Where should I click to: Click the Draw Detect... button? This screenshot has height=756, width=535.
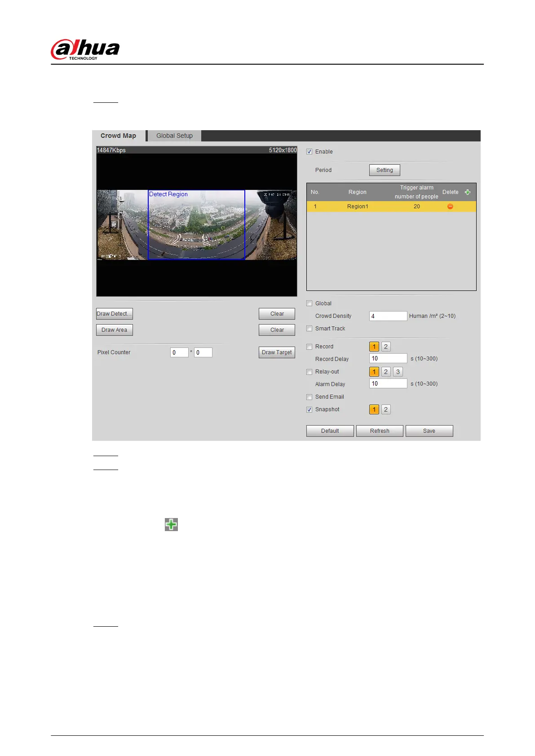point(115,314)
